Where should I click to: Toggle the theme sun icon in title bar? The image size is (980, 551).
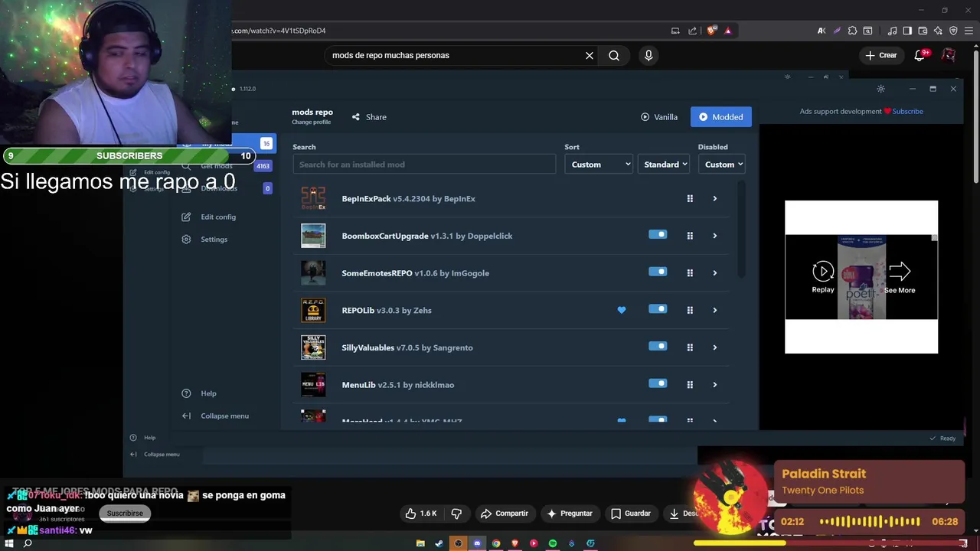[881, 89]
